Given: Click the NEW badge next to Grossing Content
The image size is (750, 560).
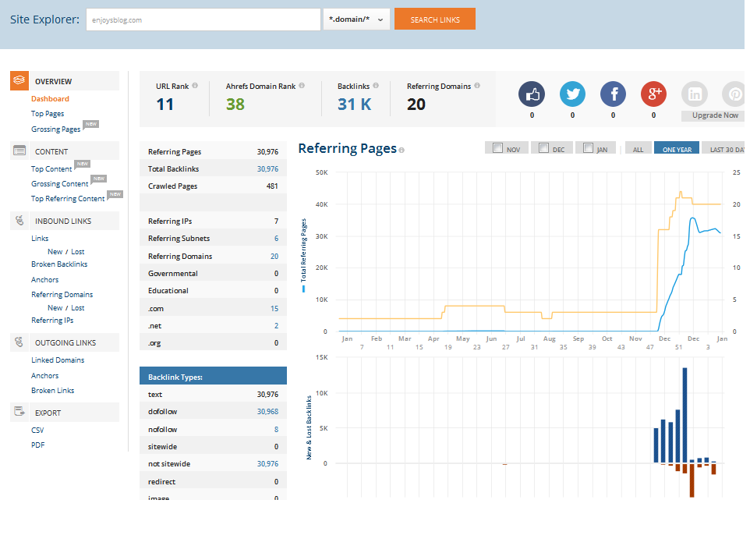Looking at the screenshot, I should pos(98,179).
